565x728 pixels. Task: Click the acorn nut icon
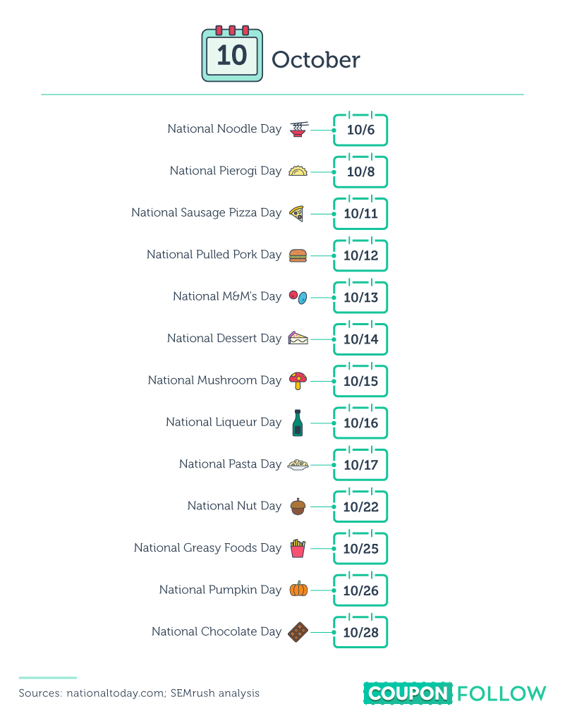pyautogui.click(x=298, y=506)
